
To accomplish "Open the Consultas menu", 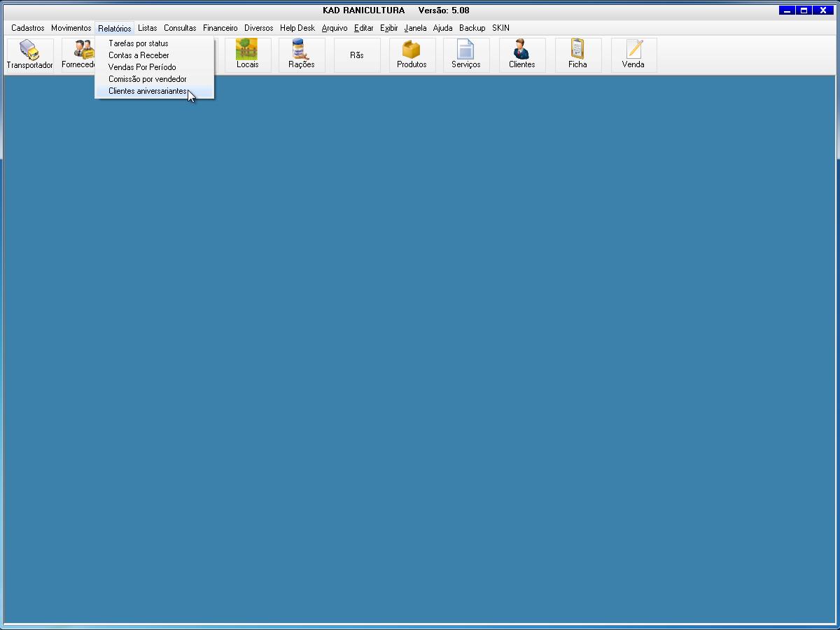I will click(x=180, y=28).
